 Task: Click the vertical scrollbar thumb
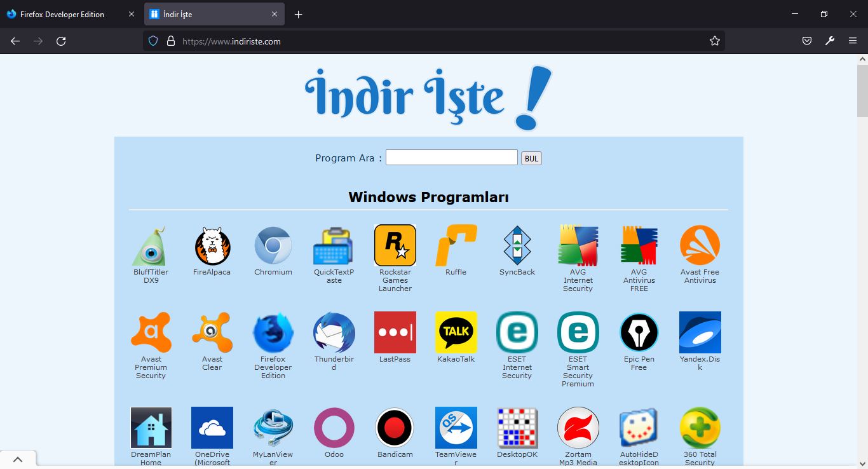pos(862,90)
